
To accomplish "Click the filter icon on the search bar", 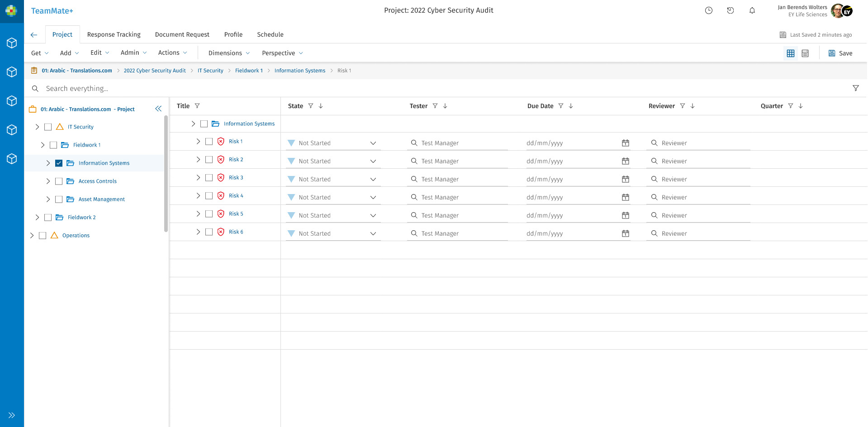I will 855,88.
